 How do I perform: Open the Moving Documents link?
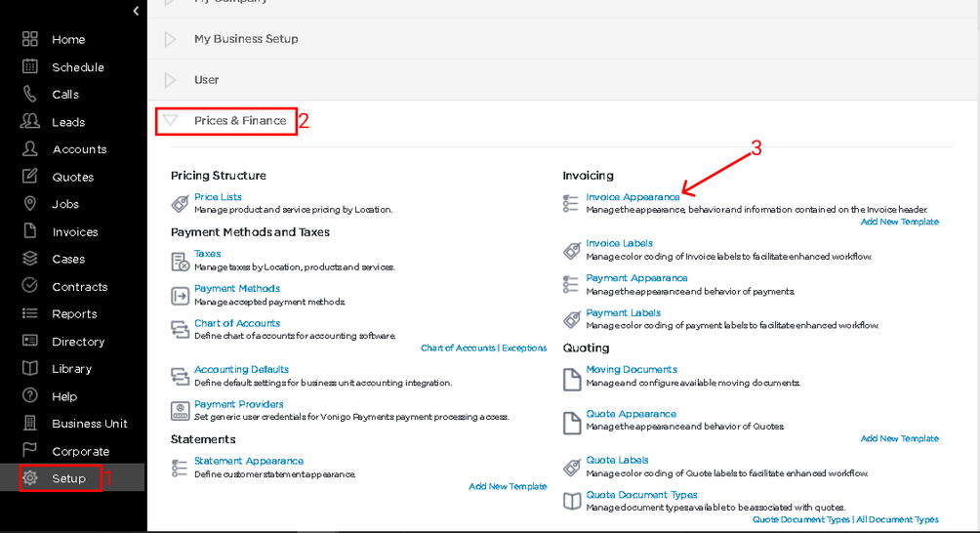point(632,369)
